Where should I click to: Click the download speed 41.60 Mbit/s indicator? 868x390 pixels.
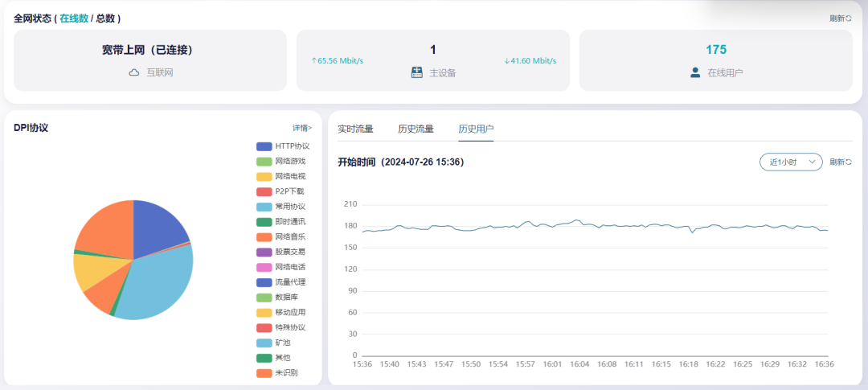[530, 60]
